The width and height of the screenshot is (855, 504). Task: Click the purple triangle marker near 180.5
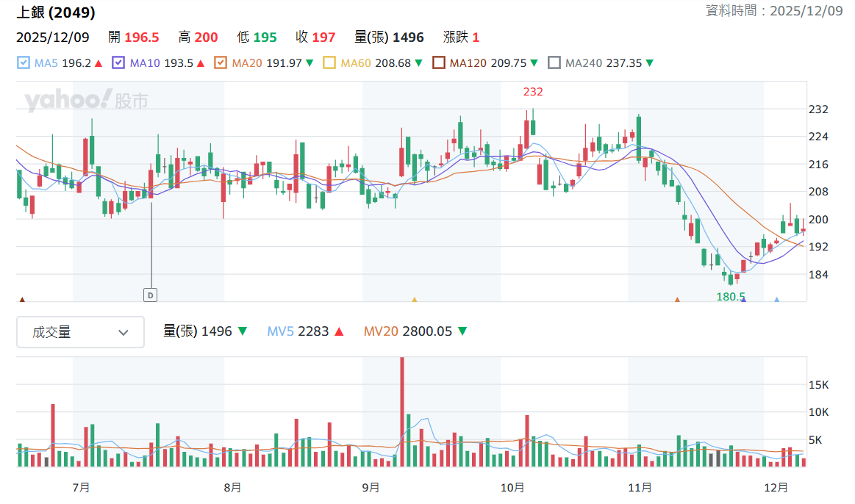[x=744, y=299]
